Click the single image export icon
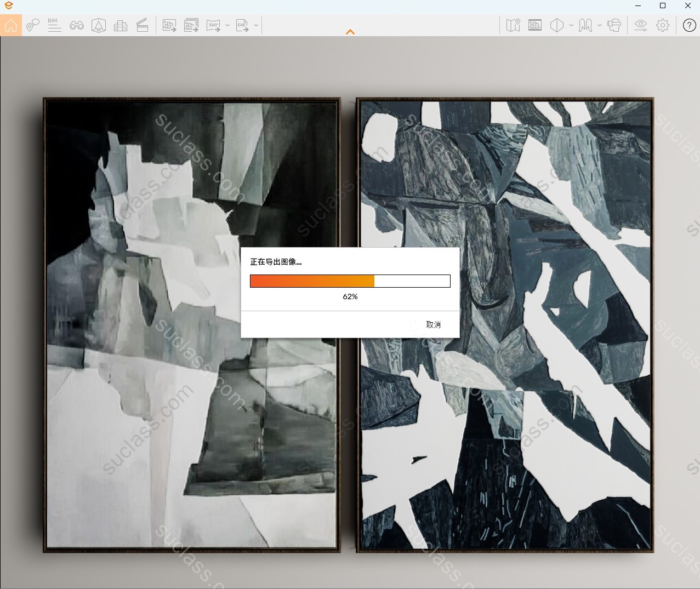Screen dimensions: 700x589 click(169, 25)
